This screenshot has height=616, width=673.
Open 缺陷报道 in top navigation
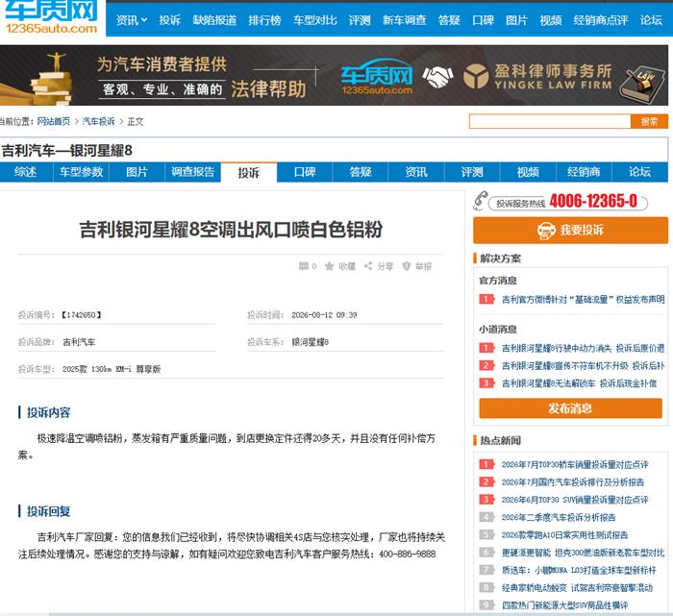(214, 20)
